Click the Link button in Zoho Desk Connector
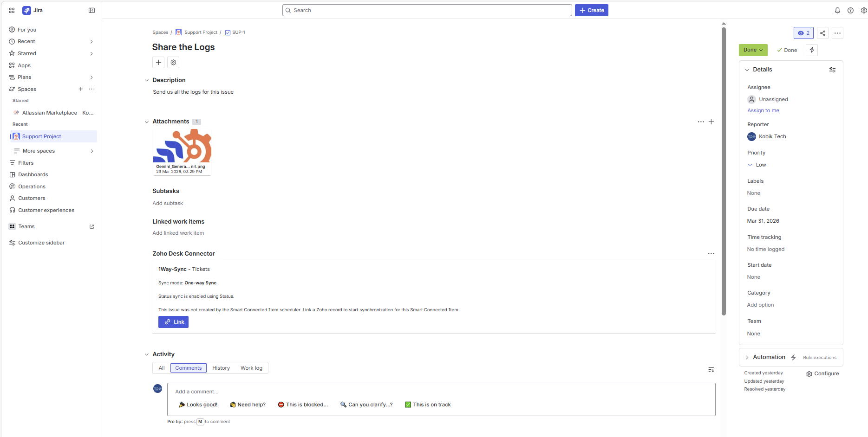The image size is (868, 437). [x=173, y=321]
